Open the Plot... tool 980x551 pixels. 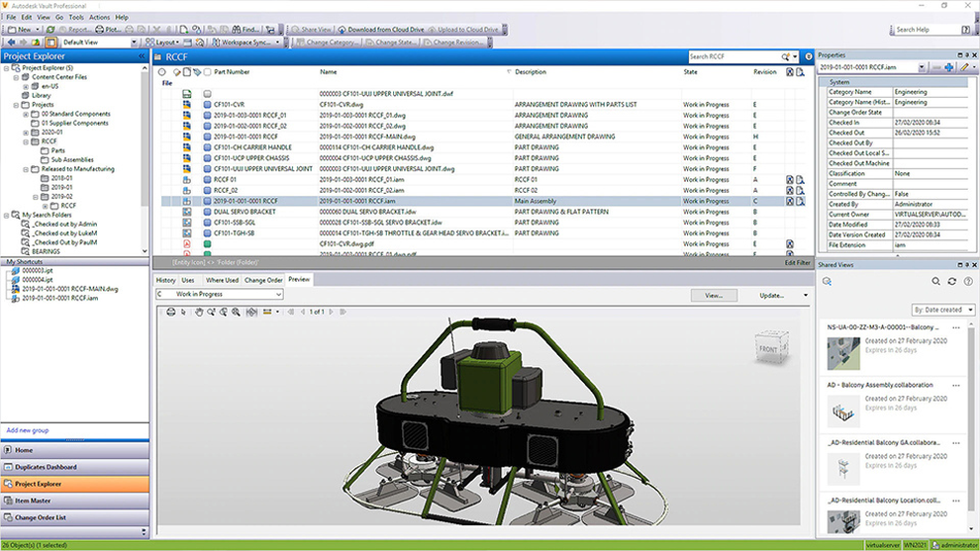click(108, 30)
